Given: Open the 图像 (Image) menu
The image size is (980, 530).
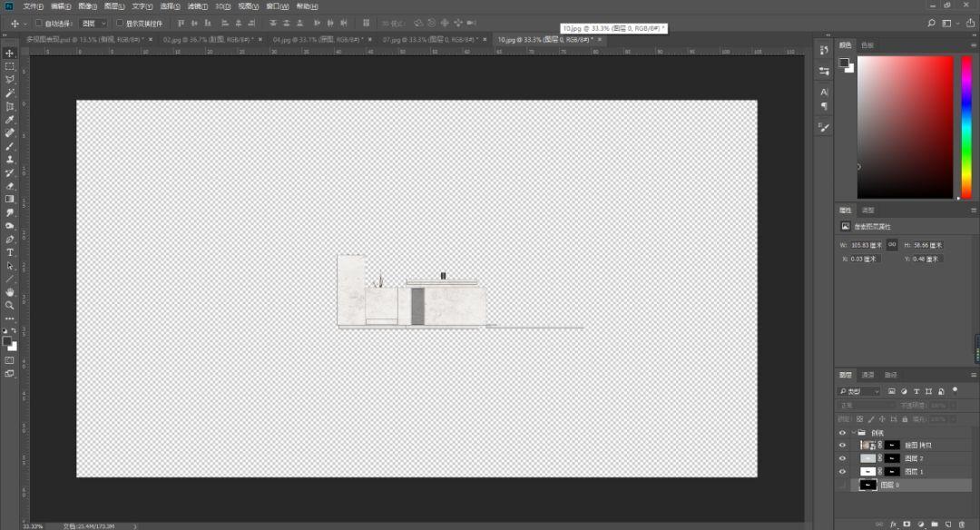Looking at the screenshot, I should 87,6.
